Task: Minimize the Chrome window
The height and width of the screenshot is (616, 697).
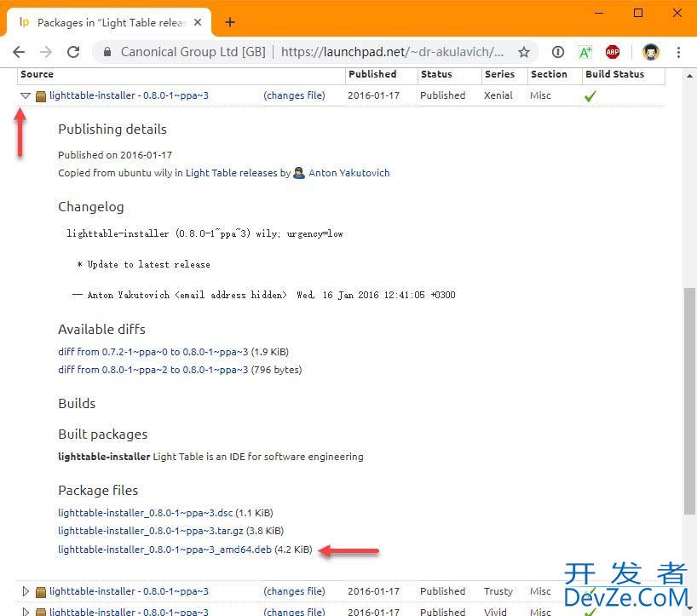Action: 599,13
